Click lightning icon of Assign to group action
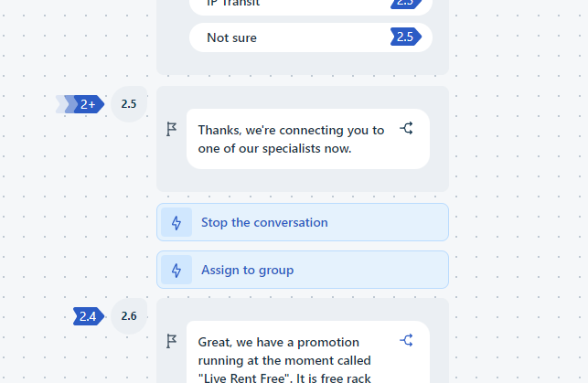 click(x=176, y=270)
